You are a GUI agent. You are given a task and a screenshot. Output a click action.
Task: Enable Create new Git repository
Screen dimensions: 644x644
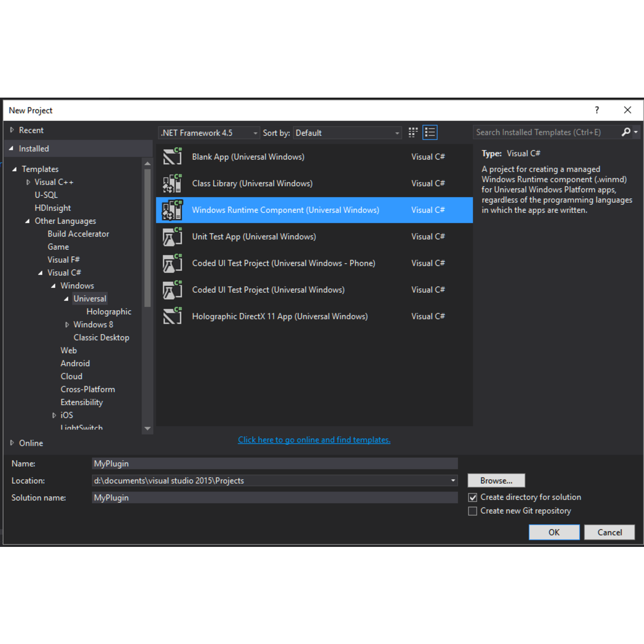pyautogui.click(x=472, y=511)
